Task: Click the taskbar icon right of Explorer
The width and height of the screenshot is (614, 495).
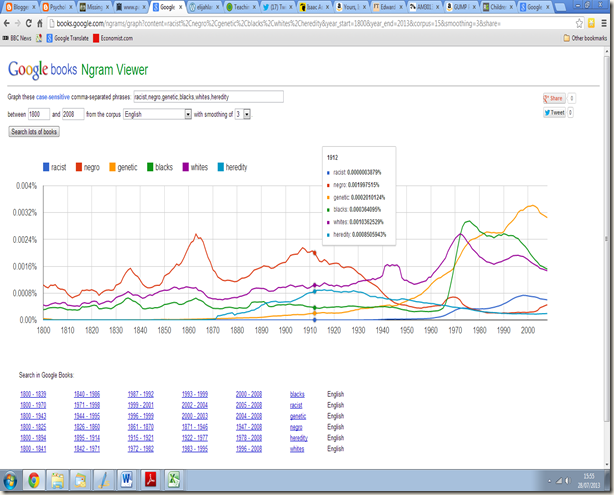Action: click(80, 480)
